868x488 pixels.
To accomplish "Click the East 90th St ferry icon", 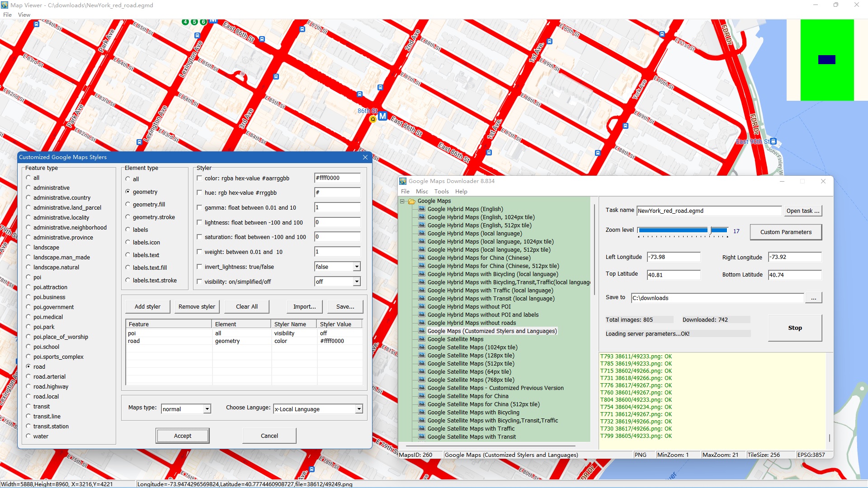I will pos(773,141).
